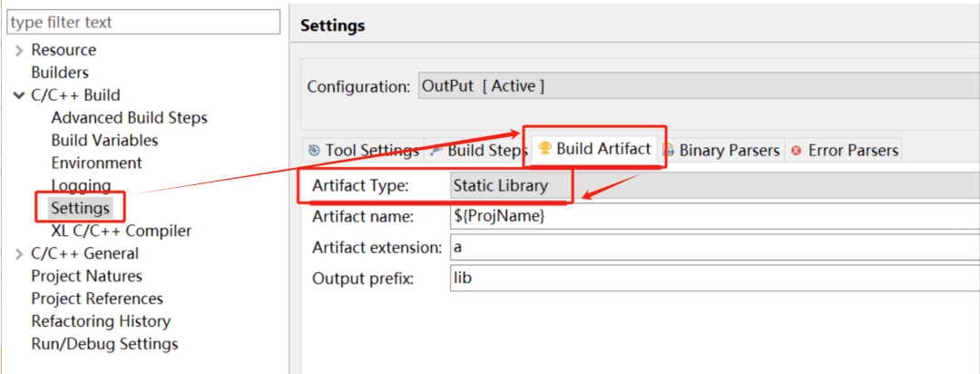Select Build Variables in tree
Viewport: 980px width, 374px height.
[104, 140]
